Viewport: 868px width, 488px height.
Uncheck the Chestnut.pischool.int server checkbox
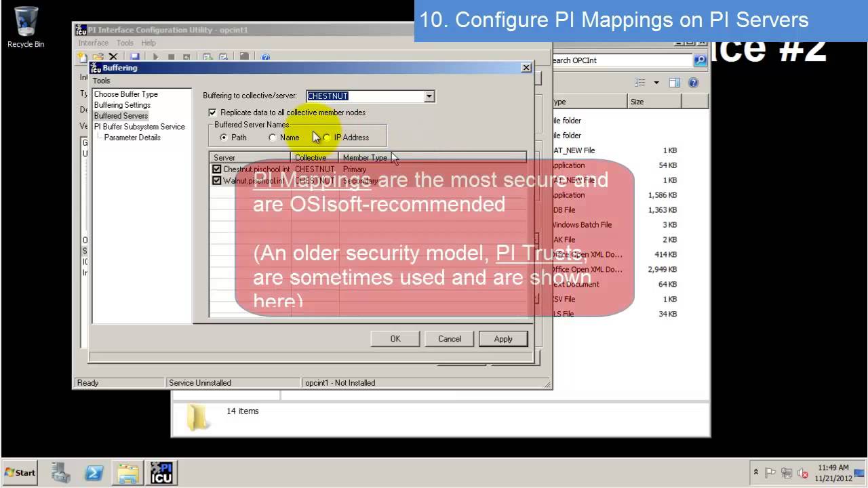point(217,169)
